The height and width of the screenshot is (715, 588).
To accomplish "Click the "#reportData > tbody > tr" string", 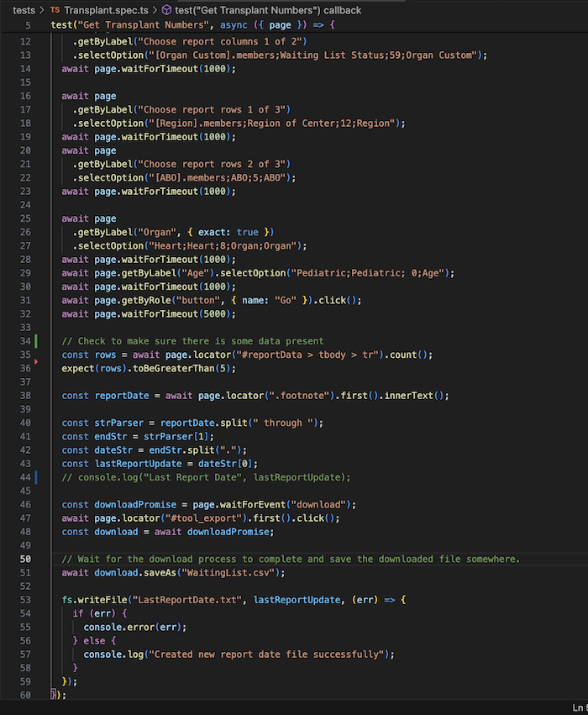I will pos(306,355).
